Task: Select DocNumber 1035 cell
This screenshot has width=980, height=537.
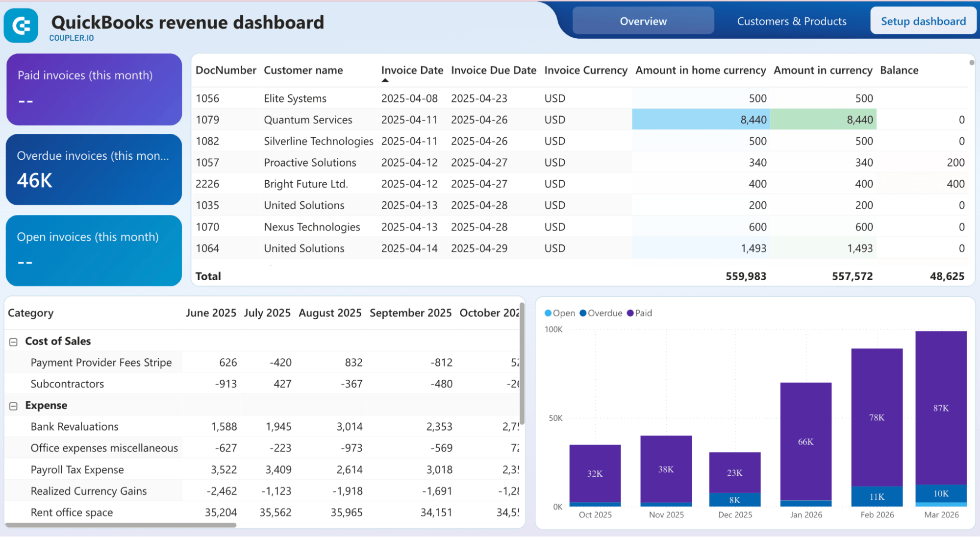Action: tap(207, 206)
